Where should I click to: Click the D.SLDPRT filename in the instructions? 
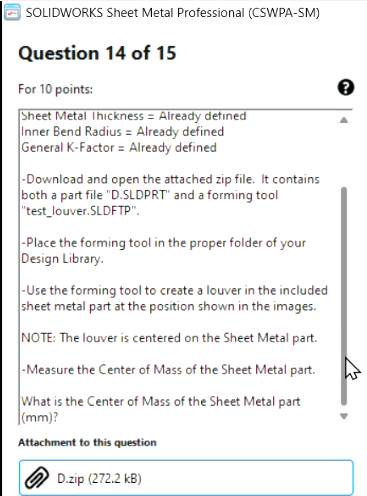click(138, 195)
